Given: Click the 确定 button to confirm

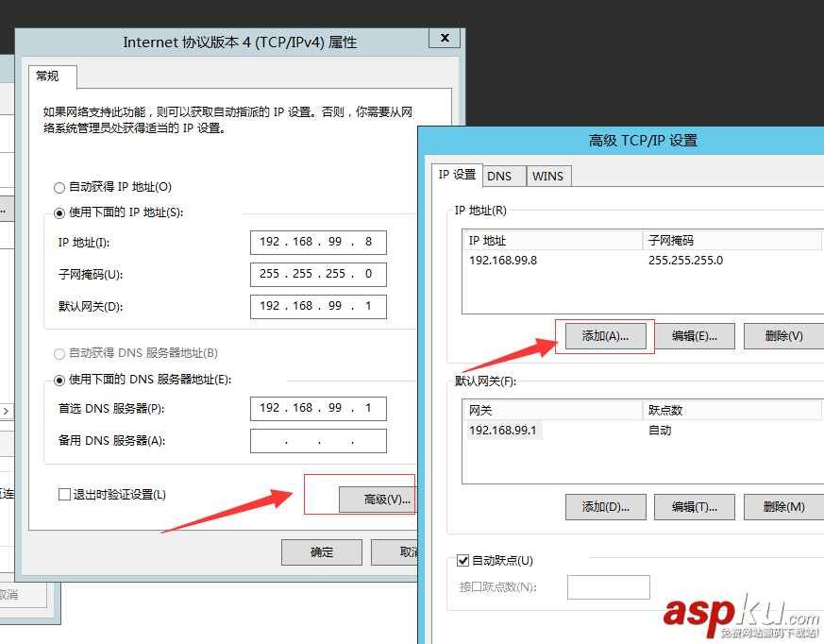Looking at the screenshot, I should (321, 551).
